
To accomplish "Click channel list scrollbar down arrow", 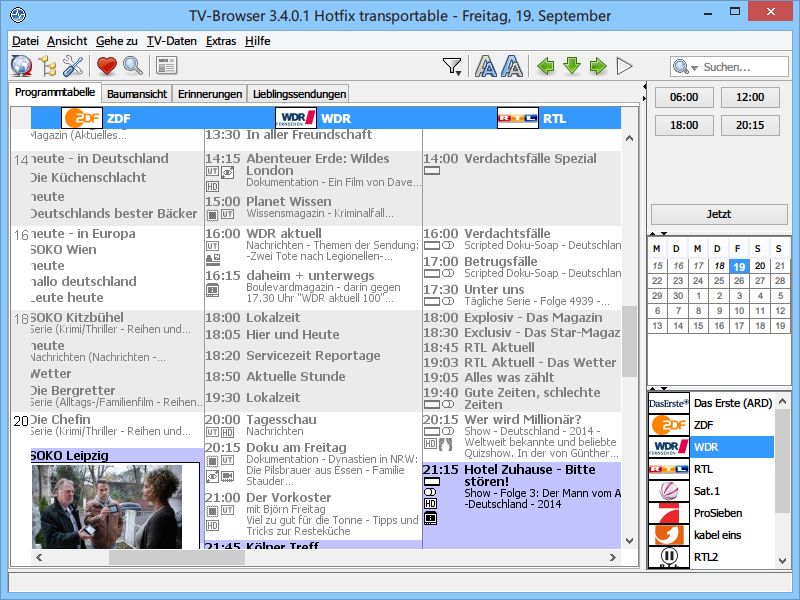I will 782,561.
